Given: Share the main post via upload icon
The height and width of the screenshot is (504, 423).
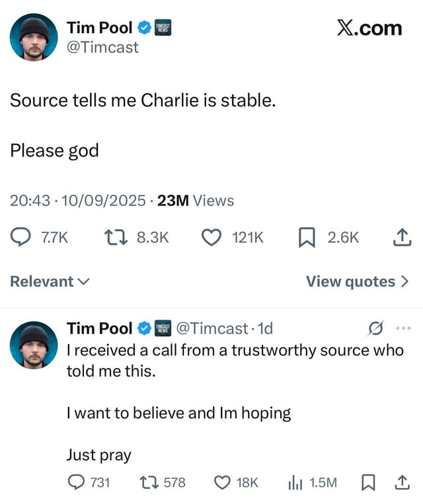Looking at the screenshot, I should [x=402, y=237].
